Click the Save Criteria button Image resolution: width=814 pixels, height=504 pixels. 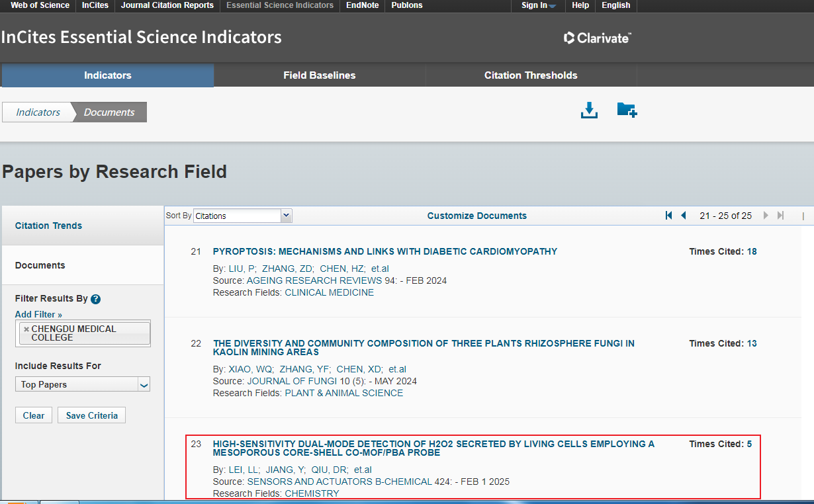click(92, 415)
